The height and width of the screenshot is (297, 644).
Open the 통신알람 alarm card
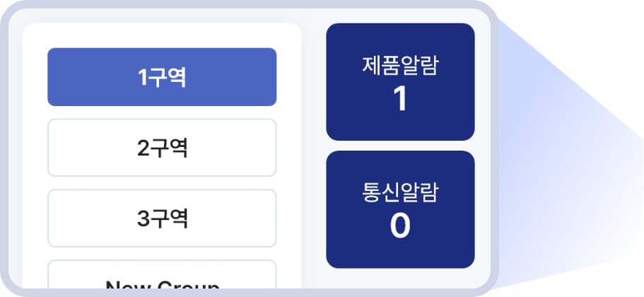pyautogui.click(x=400, y=209)
